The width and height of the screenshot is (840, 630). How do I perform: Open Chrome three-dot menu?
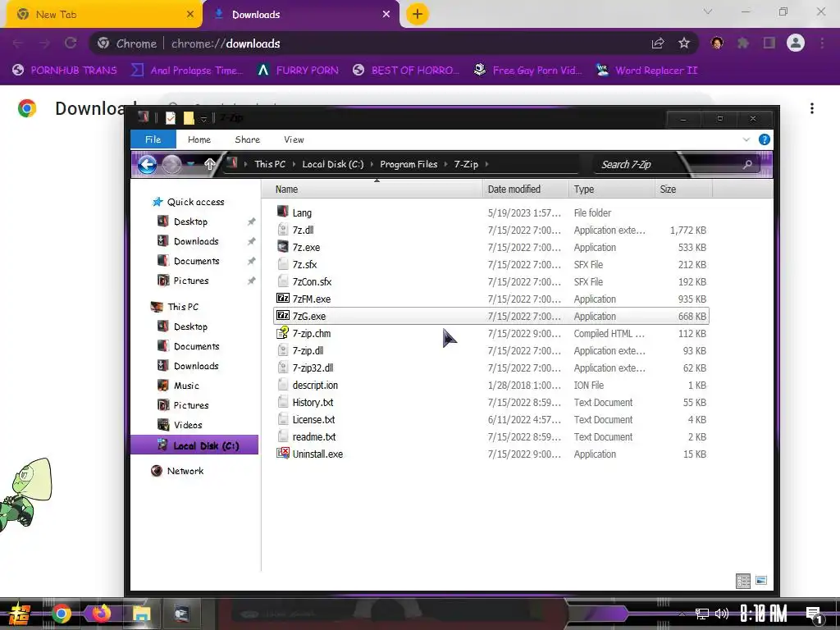click(x=822, y=43)
